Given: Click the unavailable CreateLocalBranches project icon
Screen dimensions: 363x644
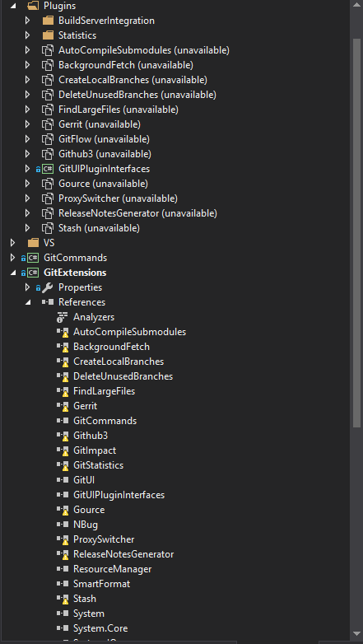Looking at the screenshot, I should [x=48, y=80].
